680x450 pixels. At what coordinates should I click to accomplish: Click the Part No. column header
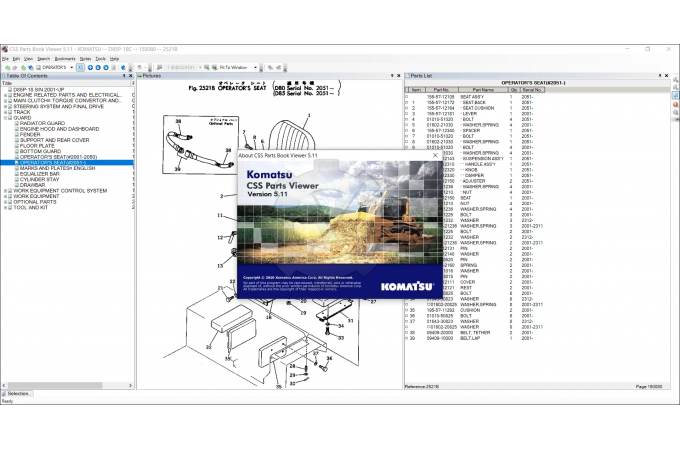(x=441, y=90)
